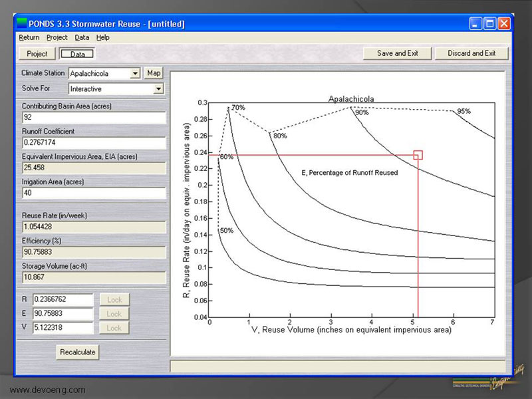Open the Map for climate stations
Image resolution: width=532 pixels, height=399 pixels.
click(154, 73)
